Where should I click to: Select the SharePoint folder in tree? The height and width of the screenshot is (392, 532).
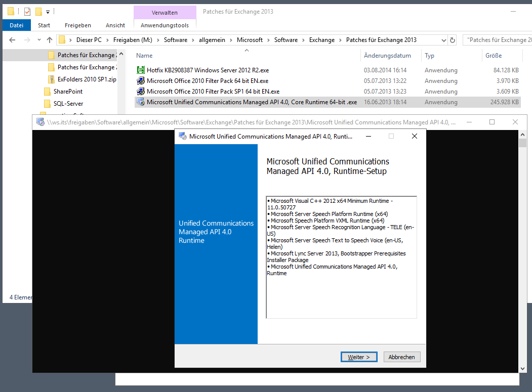pos(63,92)
